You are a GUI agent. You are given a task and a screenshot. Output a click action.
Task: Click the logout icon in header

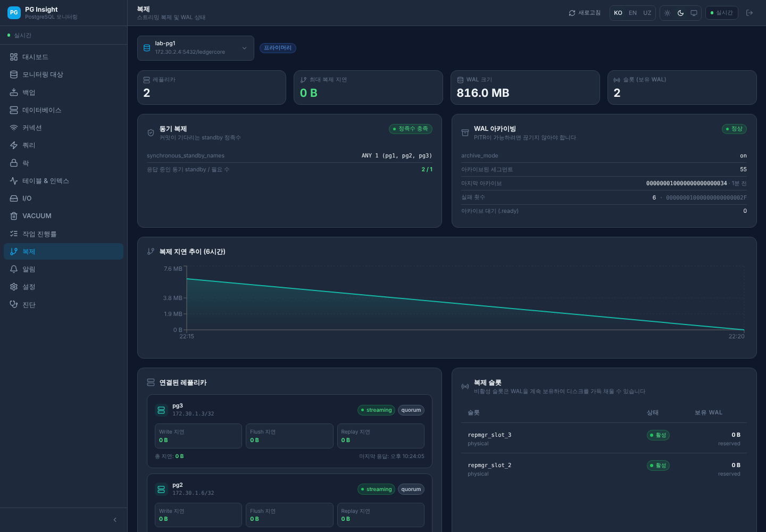750,13
